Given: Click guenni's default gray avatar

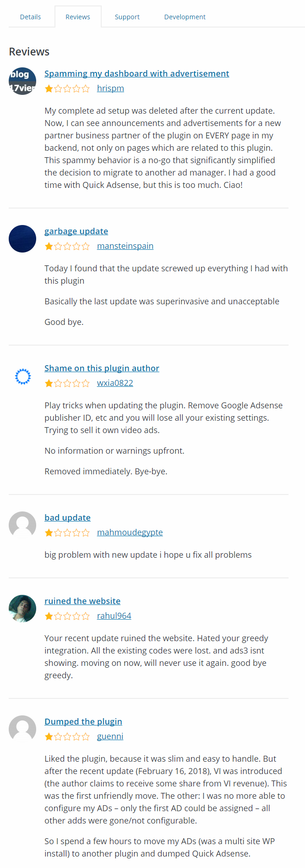Looking at the screenshot, I should [22, 729].
